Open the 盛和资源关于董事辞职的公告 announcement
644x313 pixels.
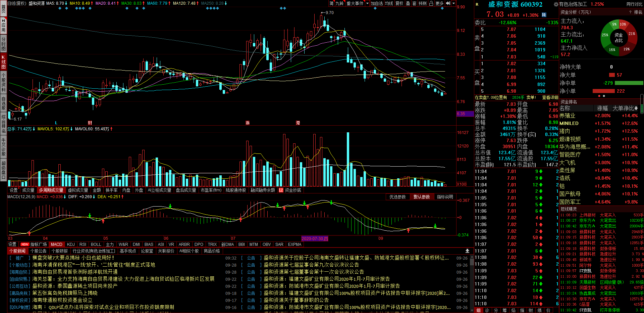click(296, 300)
